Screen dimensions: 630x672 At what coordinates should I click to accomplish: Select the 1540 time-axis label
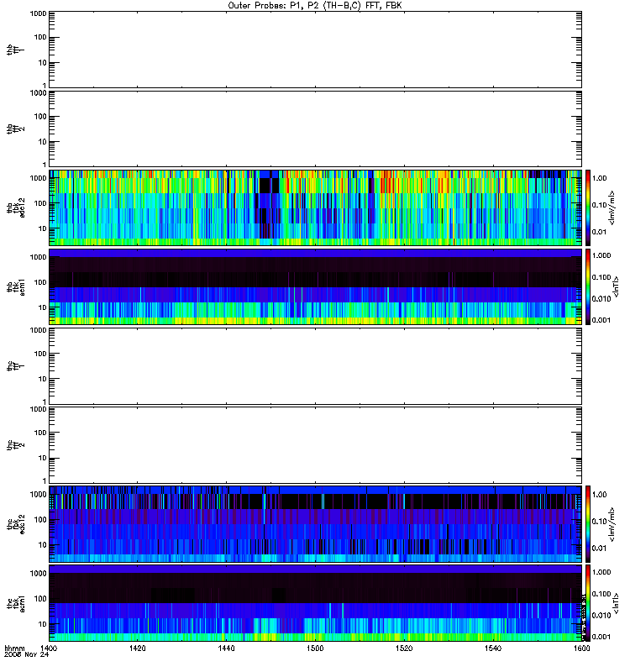pyautogui.click(x=493, y=648)
